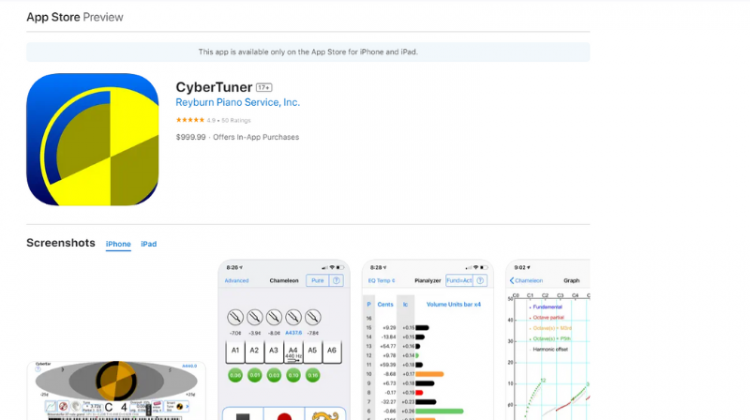Click the CyberTuner app icon

tap(92, 139)
